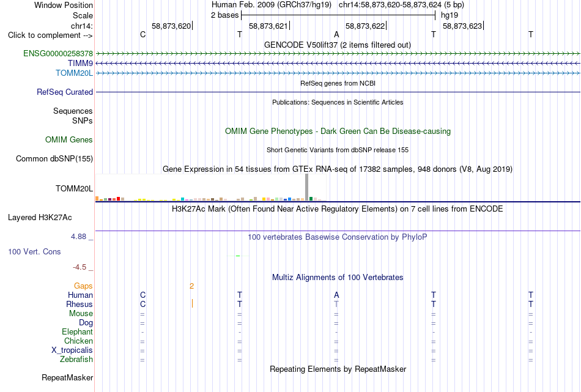Open the Repeating Elements by RepeatMasker title
581x392 pixels.
338,369
